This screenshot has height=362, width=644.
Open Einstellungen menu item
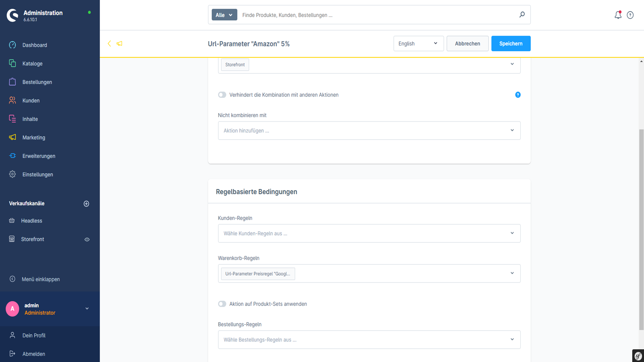click(x=38, y=174)
